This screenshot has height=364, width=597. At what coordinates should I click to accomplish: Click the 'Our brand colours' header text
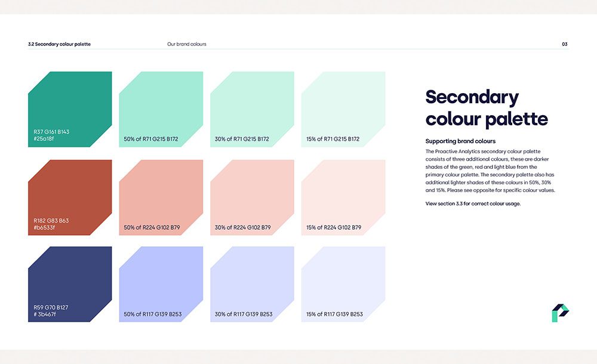186,44
